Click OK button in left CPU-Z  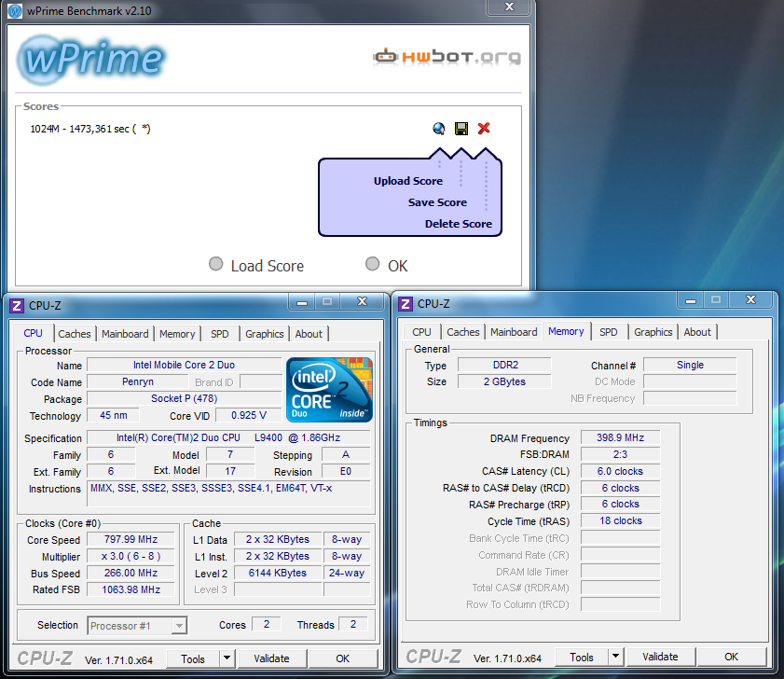(342, 658)
